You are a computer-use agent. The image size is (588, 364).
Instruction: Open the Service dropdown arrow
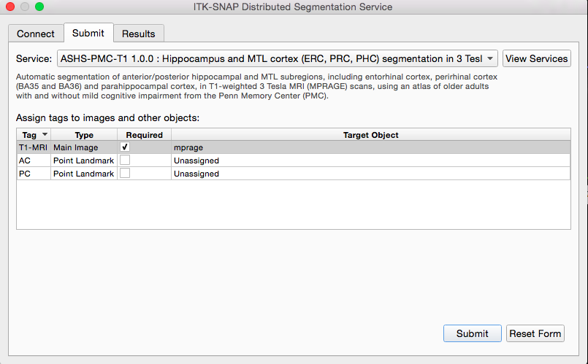(x=489, y=59)
